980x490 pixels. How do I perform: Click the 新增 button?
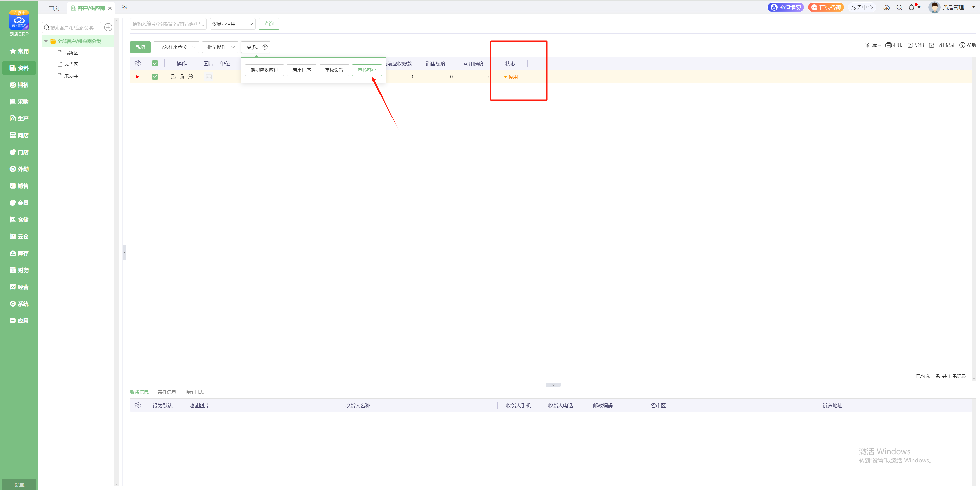[x=140, y=47]
